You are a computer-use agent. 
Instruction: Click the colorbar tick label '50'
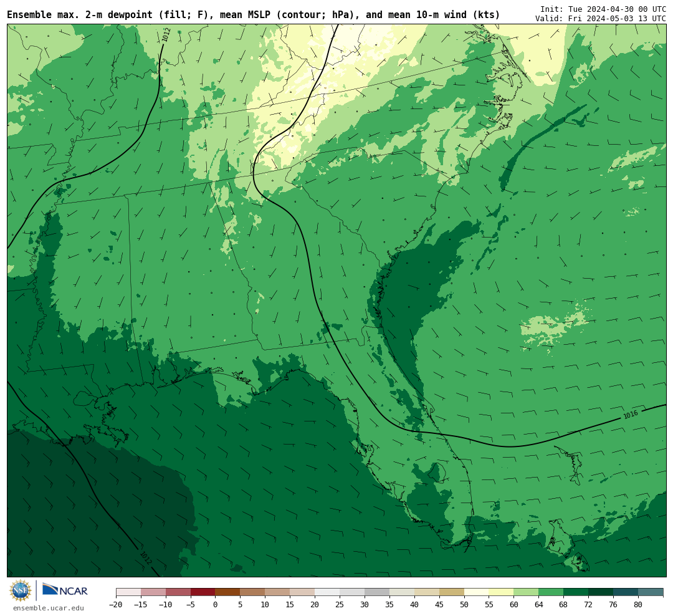[464, 604]
